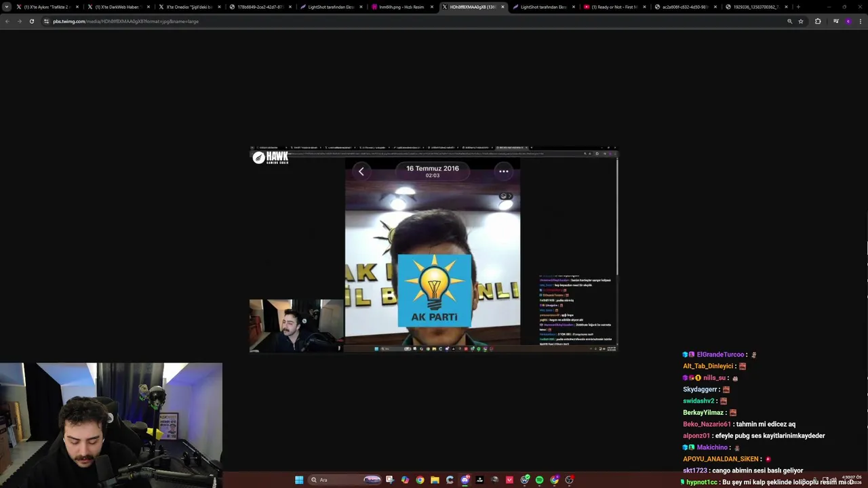Open the browser zoom magnifier icon
Viewport: 868px width, 488px height.
[x=789, y=21]
